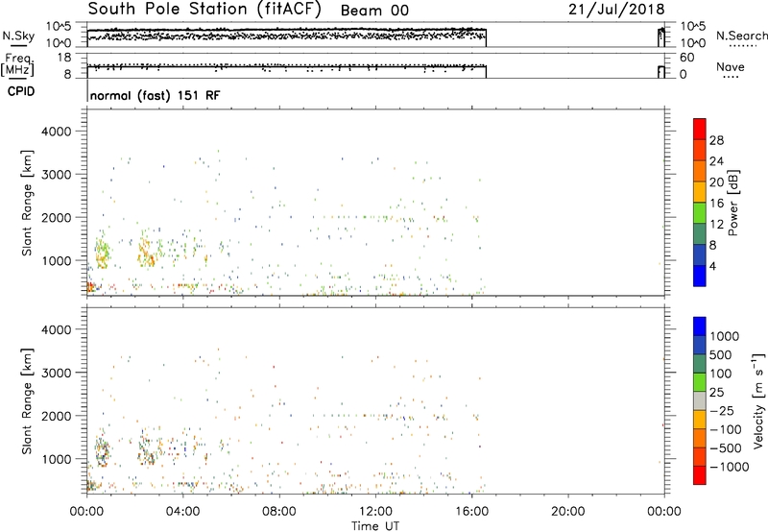Select the '24' Power colorbar label

coord(716,161)
